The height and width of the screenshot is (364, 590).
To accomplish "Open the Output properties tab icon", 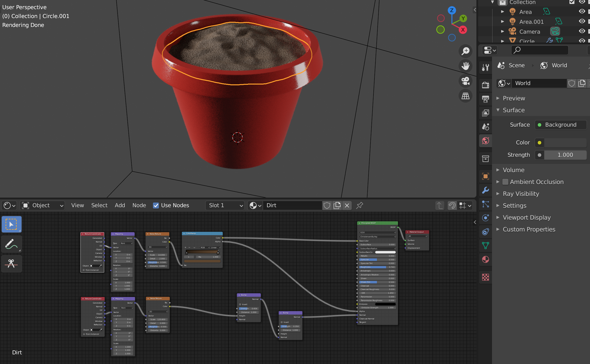I will click(x=486, y=99).
